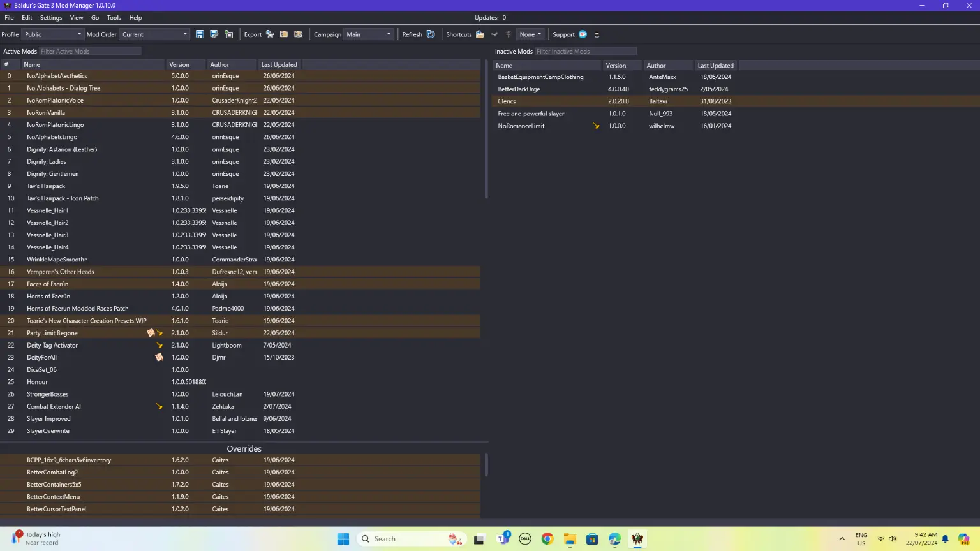Screen dimensions: 980x551
Task: Open the Go menu
Action: point(95,18)
